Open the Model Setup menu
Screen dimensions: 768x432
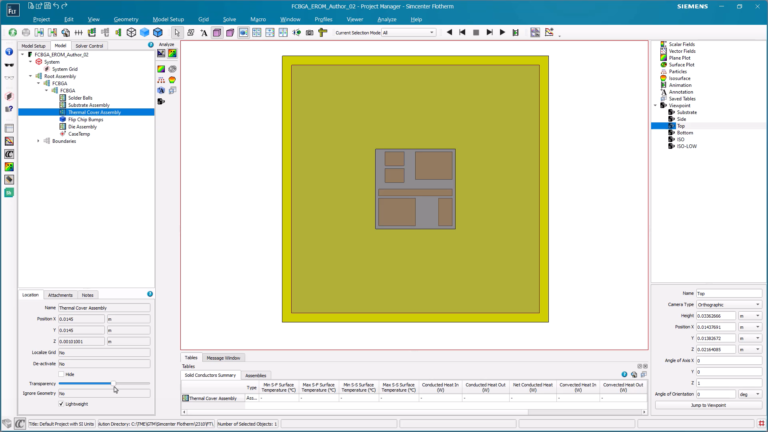(x=168, y=19)
